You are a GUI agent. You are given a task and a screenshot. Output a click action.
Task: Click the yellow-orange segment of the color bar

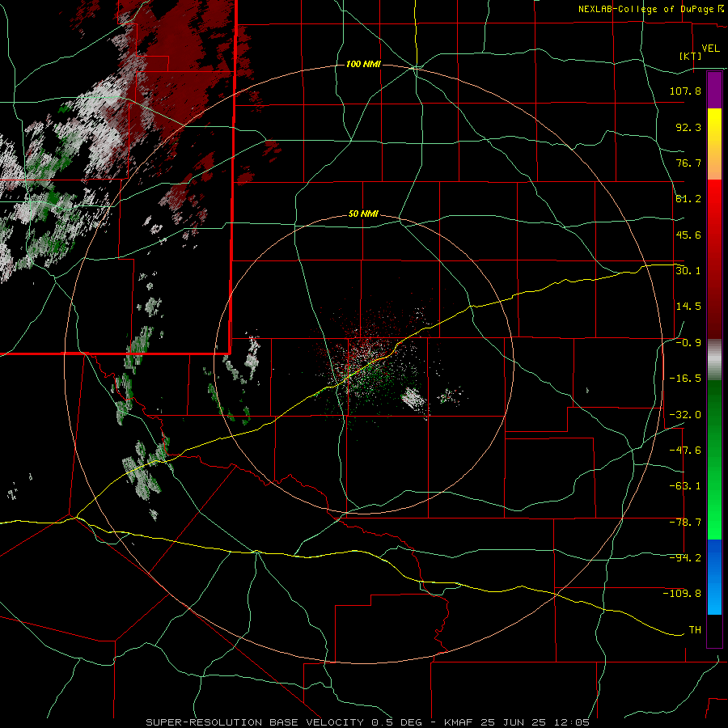click(714, 144)
